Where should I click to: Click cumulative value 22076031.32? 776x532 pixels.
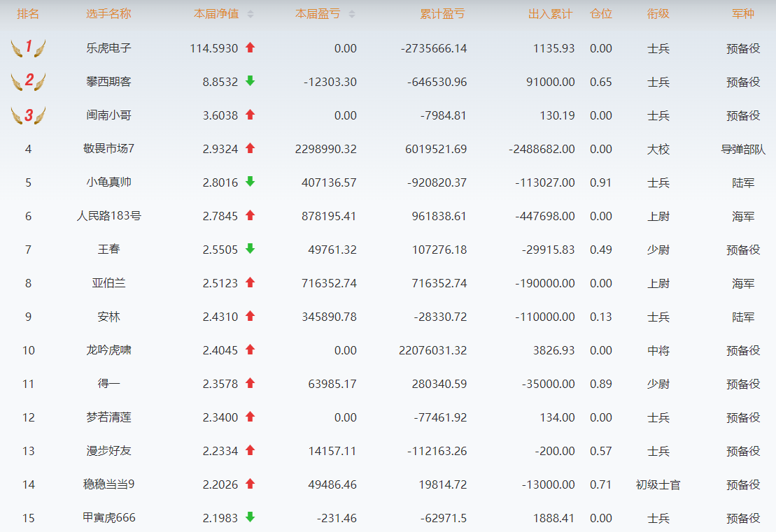tap(433, 350)
